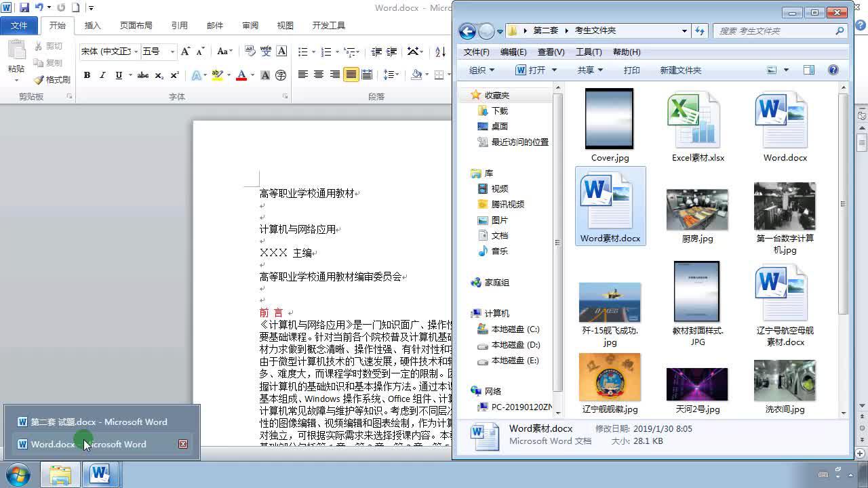The image size is (868, 488).
Task: Switch to the 页面布局 (Page Layout) tab
Action: [x=136, y=25]
